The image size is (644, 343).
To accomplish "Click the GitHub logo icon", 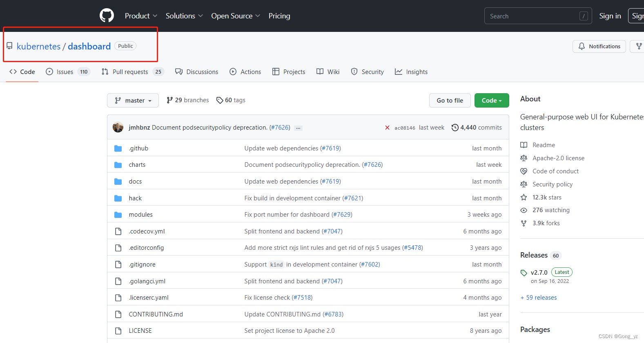I will pos(107,16).
